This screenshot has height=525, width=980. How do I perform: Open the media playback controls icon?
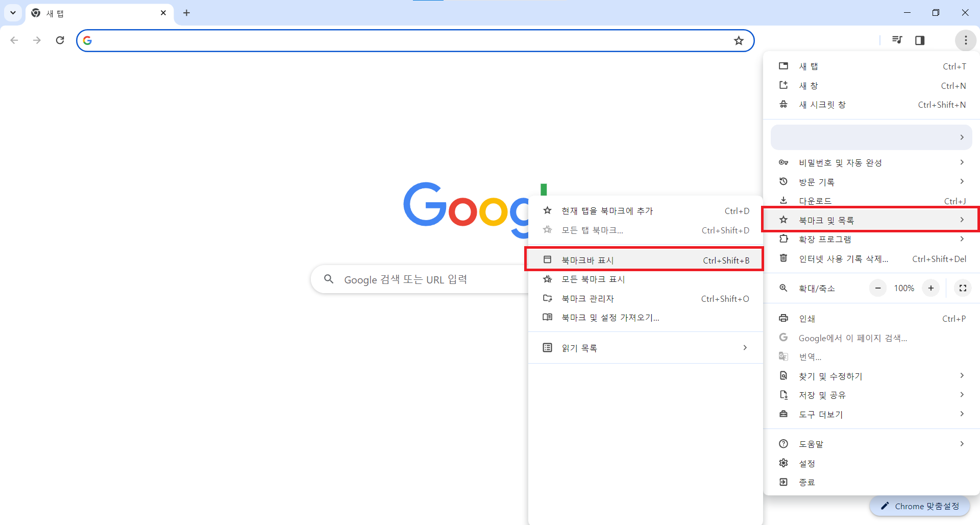point(897,40)
